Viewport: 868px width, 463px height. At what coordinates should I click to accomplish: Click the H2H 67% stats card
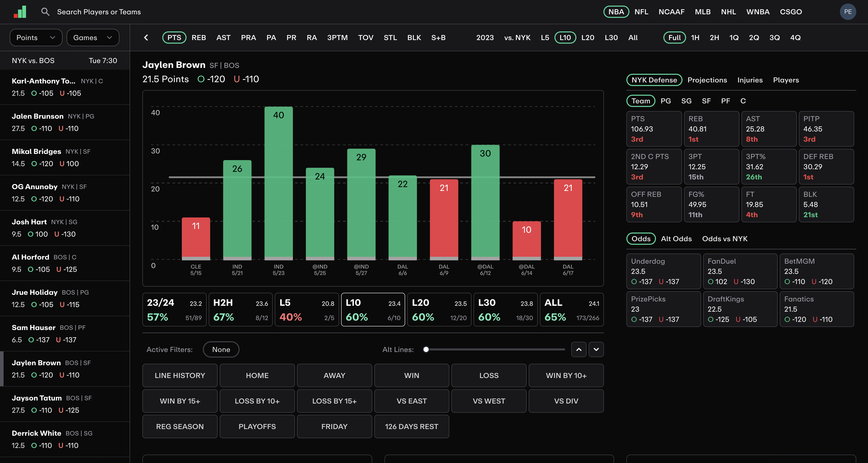coord(241,310)
